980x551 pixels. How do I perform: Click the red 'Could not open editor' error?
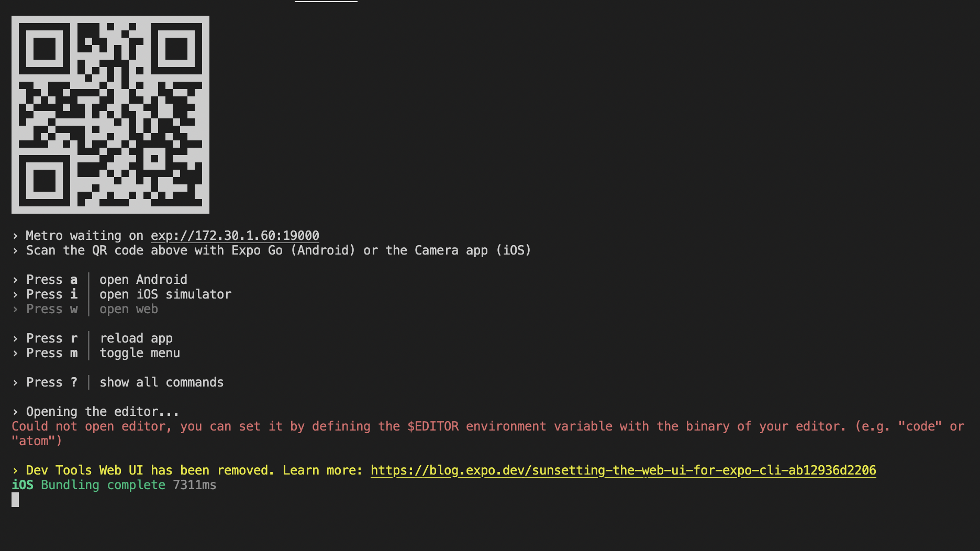click(x=488, y=434)
